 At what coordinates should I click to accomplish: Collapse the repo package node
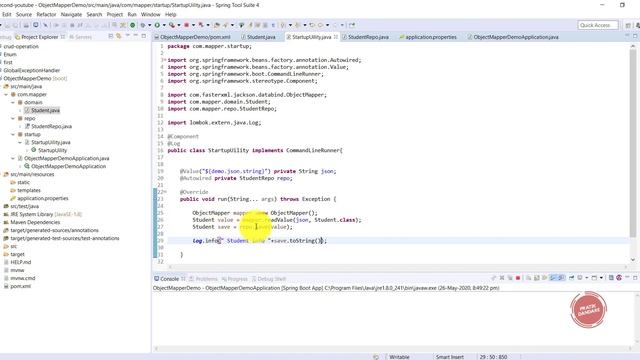[13, 118]
